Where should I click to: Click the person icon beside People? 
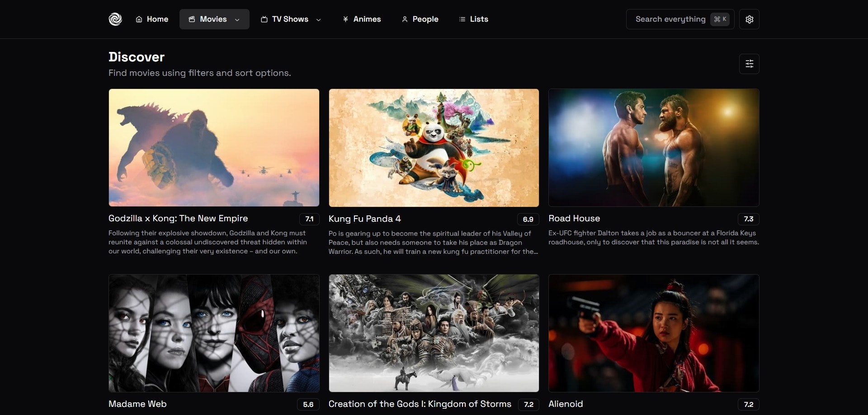click(405, 19)
